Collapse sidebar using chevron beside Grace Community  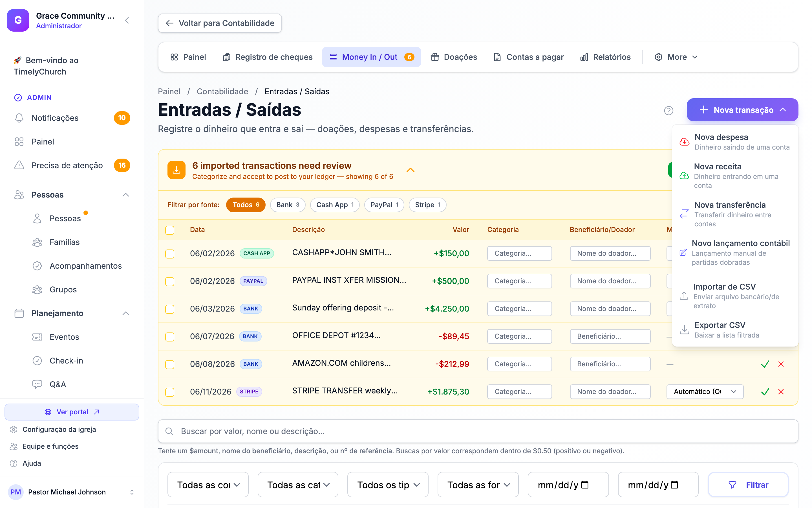tap(127, 21)
